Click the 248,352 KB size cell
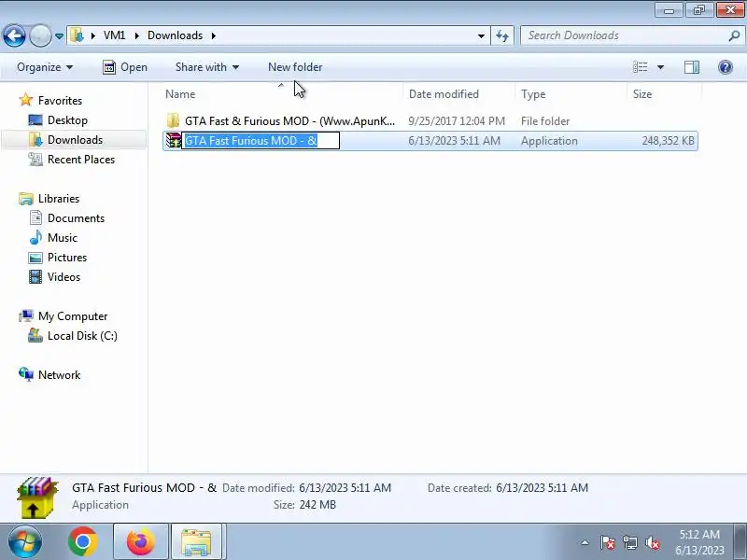747x560 pixels. click(x=668, y=141)
